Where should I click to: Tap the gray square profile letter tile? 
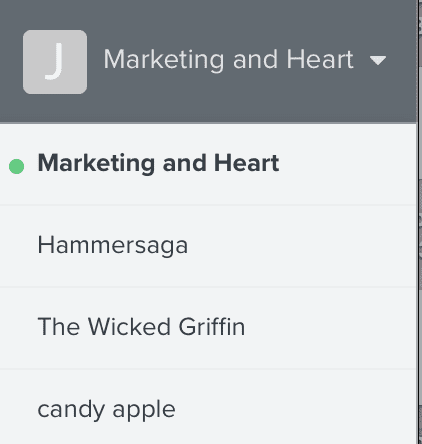pos(55,62)
